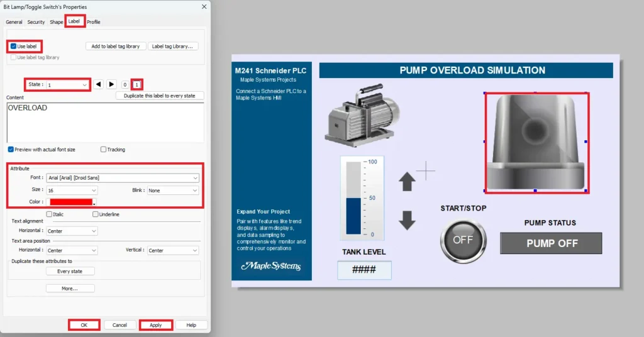
Task: Open the font Size dropdown
Action: click(72, 191)
